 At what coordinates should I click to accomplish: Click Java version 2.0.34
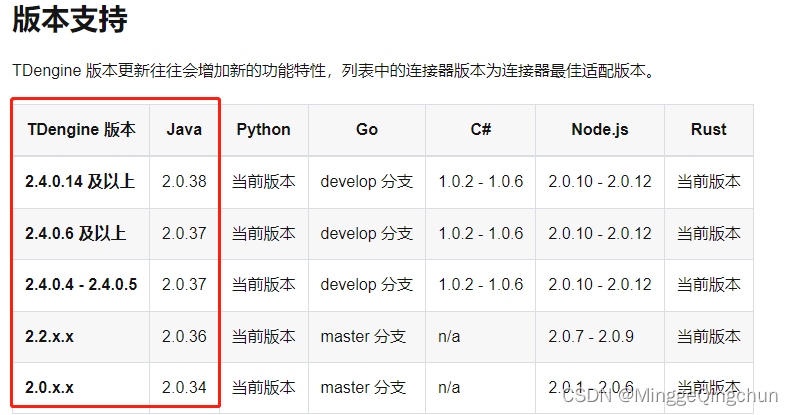(184, 388)
